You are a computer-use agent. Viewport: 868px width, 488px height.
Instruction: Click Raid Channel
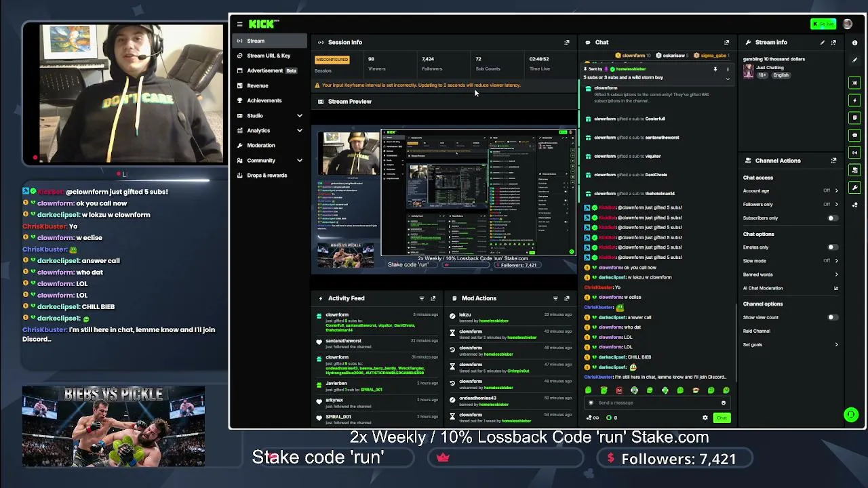(x=757, y=331)
